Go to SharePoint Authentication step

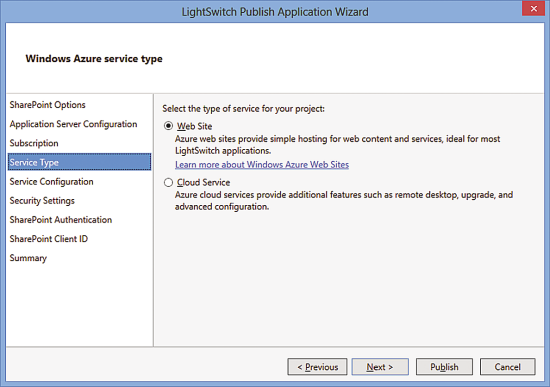[x=61, y=220]
